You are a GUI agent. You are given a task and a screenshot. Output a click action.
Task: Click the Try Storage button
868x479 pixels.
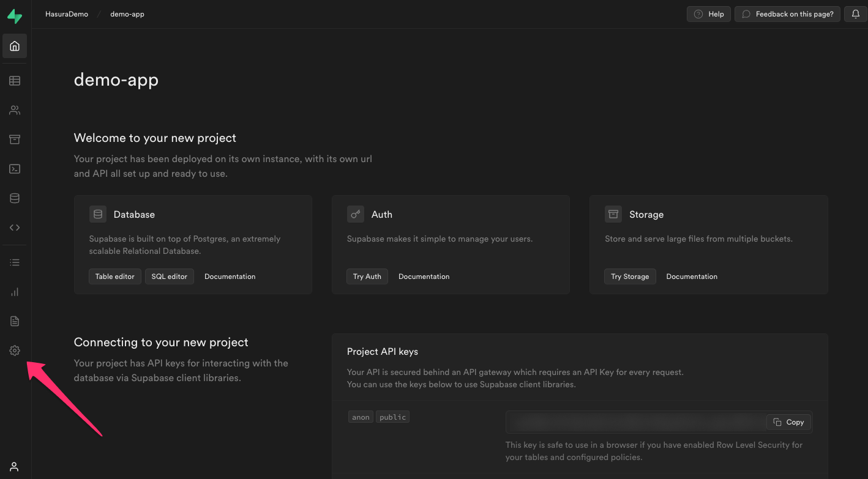[630, 276]
